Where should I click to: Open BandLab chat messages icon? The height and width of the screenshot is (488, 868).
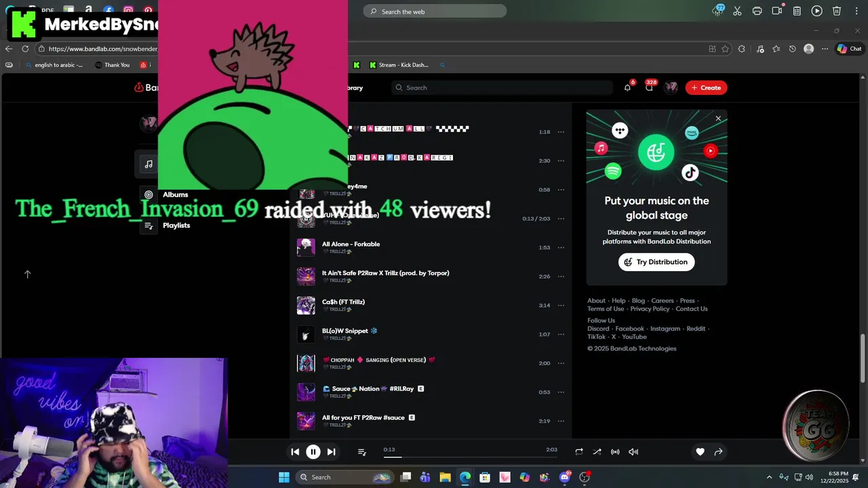pyautogui.click(x=649, y=87)
